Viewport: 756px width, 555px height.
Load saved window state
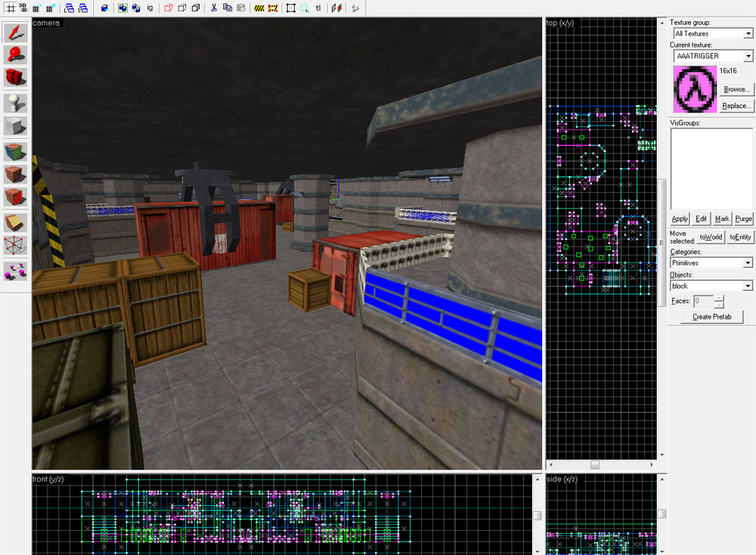click(x=70, y=8)
